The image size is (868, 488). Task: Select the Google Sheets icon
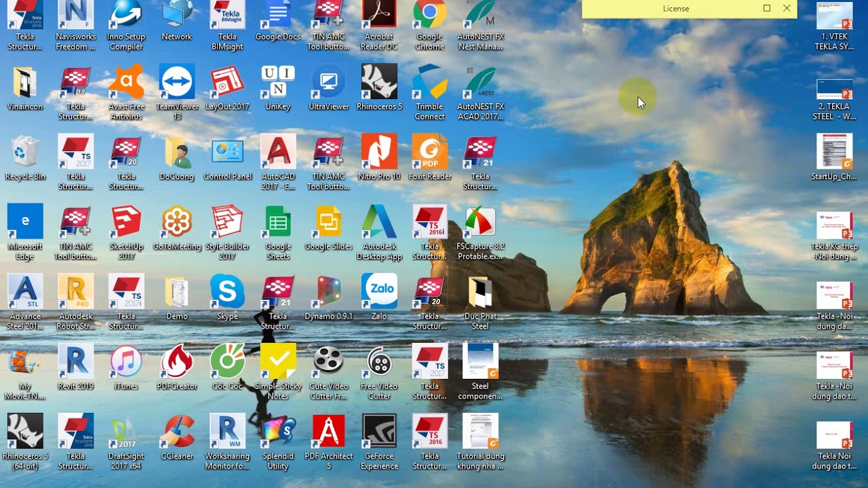point(278,232)
